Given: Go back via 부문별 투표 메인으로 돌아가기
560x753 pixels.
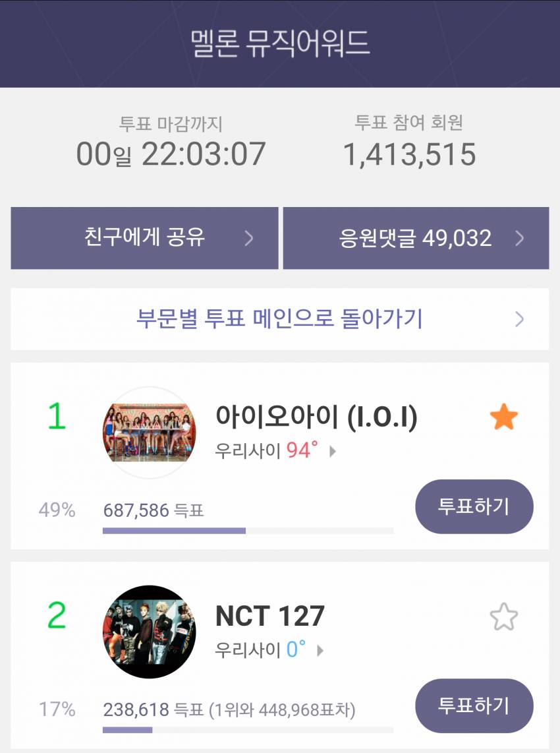Looking at the screenshot, I should pyautogui.click(x=279, y=319).
